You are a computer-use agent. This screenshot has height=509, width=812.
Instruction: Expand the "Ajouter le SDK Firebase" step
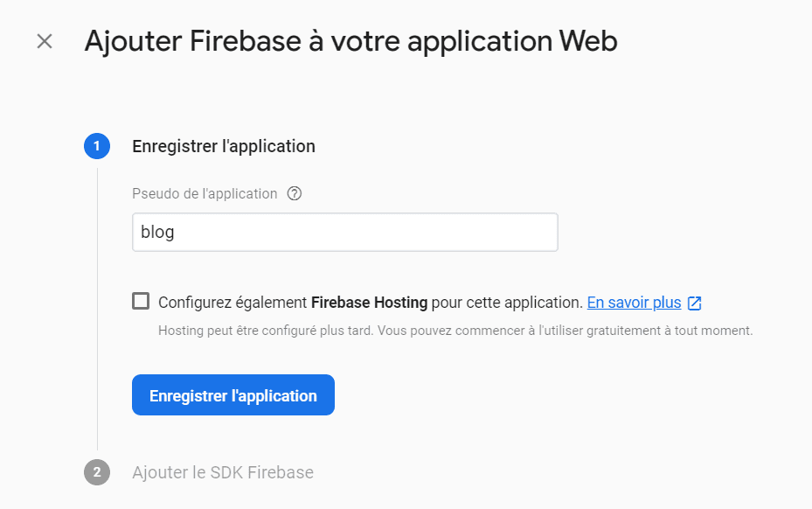point(223,472)
